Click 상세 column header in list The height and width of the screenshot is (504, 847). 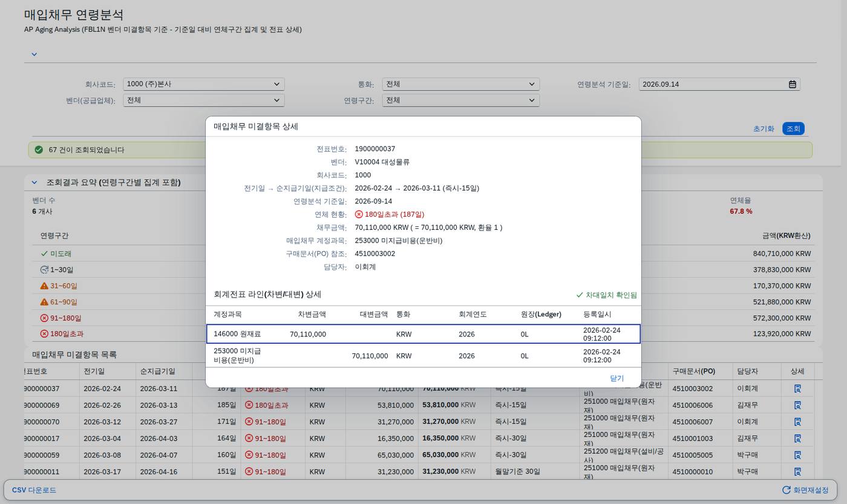click(x=797, y=371)
